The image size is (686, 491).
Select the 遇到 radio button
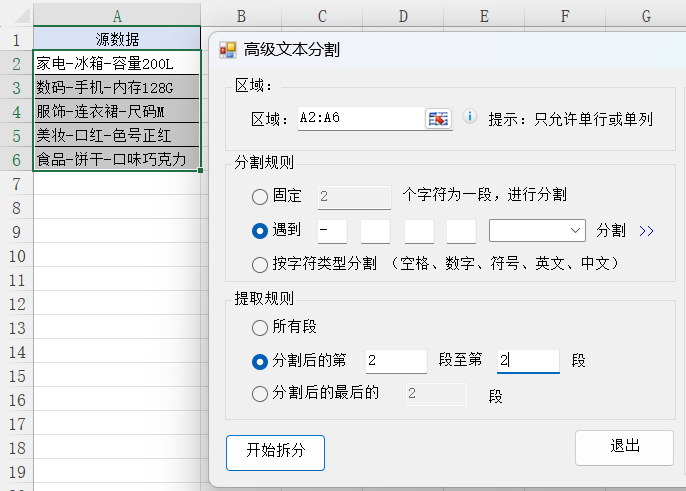[260, 231]
